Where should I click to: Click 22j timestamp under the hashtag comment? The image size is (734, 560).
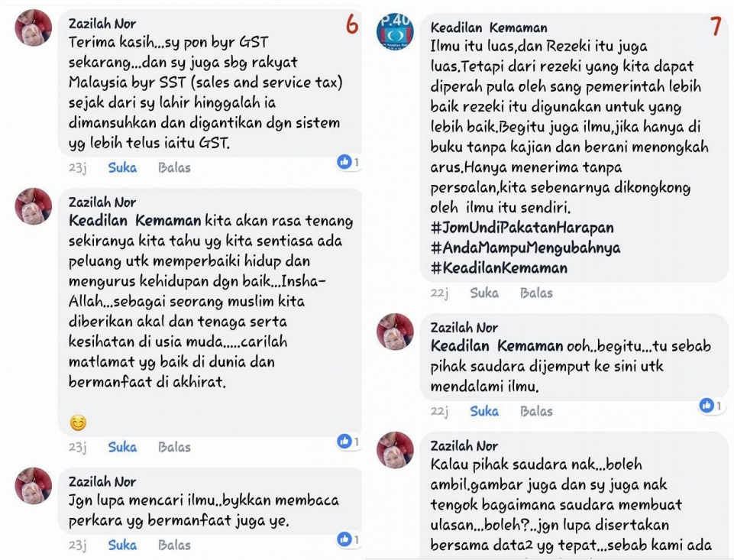tap(439, 293)
